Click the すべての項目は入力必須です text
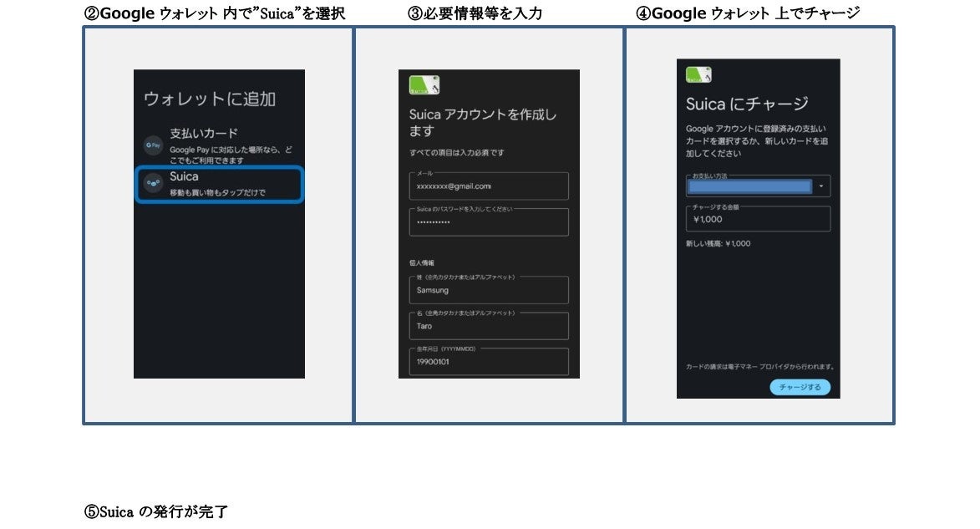 pos(456,153)
